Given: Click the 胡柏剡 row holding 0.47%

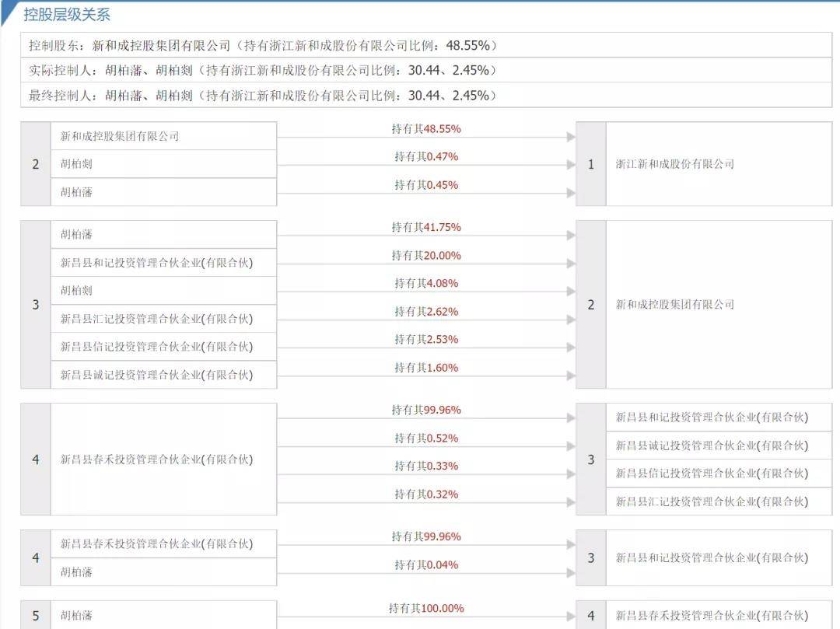Looking at the screenshot, I should coord(163,164).
